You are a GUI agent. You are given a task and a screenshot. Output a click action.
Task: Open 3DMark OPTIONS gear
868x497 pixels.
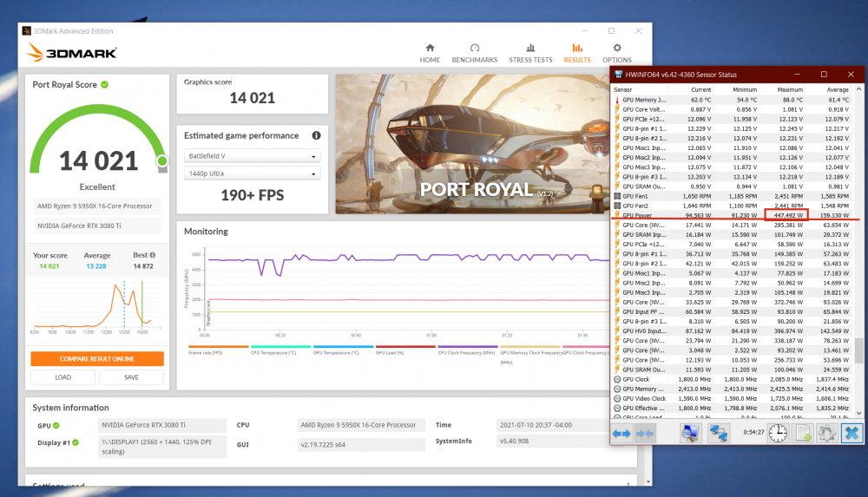click(616, 53)
